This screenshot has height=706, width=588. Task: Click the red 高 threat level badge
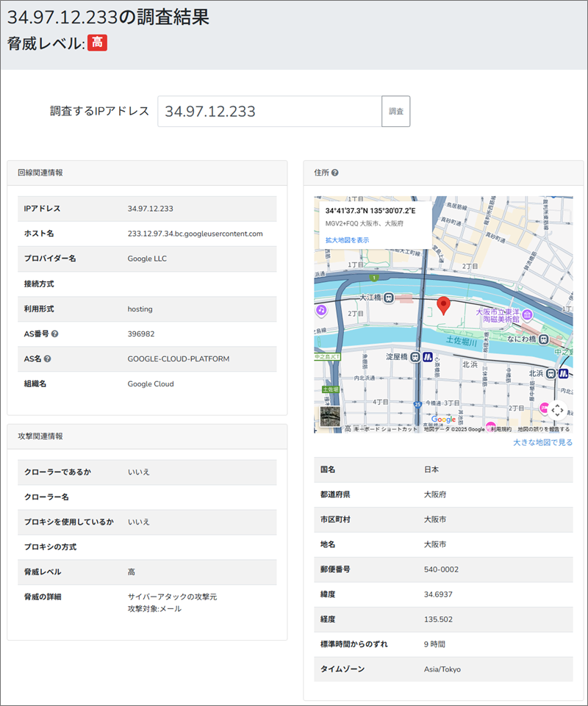(97, 43)
